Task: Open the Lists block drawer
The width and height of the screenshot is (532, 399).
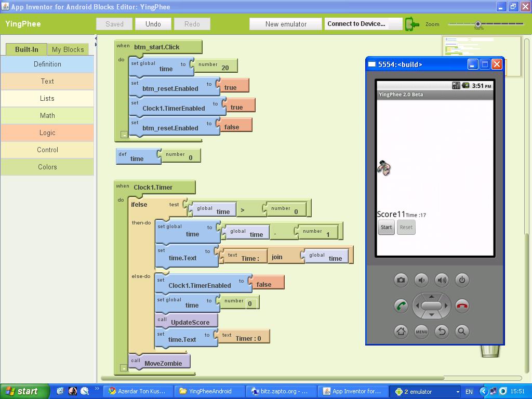Action: coord(47,98)
